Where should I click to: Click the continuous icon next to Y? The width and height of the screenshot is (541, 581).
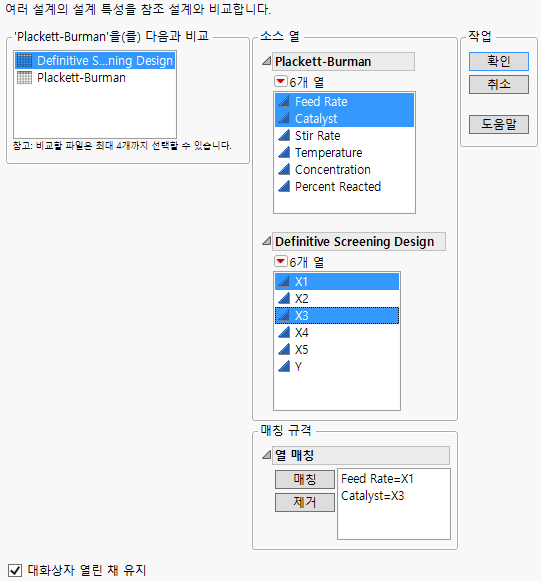284,366
